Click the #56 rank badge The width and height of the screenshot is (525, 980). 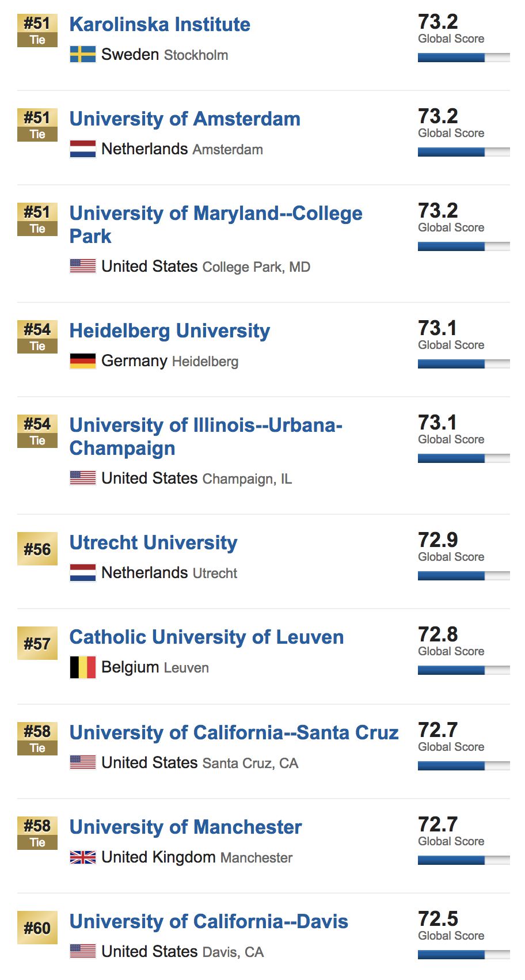(x=37, y=549)
